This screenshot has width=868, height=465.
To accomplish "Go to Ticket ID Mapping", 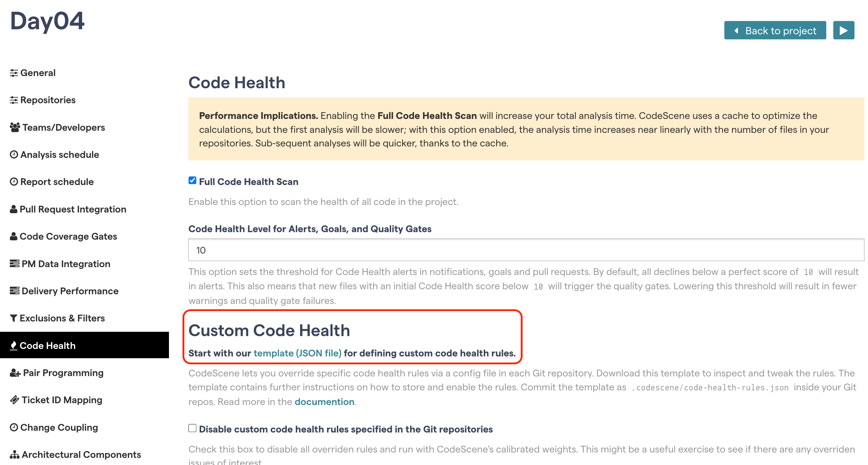I will (62, 400).
